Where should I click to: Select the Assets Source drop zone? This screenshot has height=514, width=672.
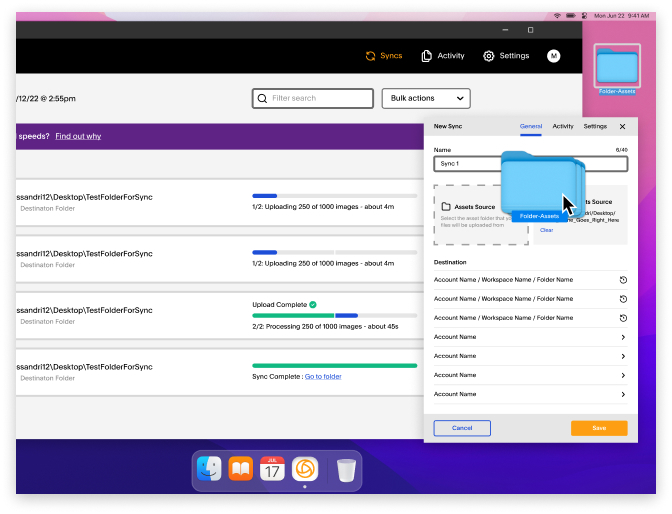pos(481,215)
